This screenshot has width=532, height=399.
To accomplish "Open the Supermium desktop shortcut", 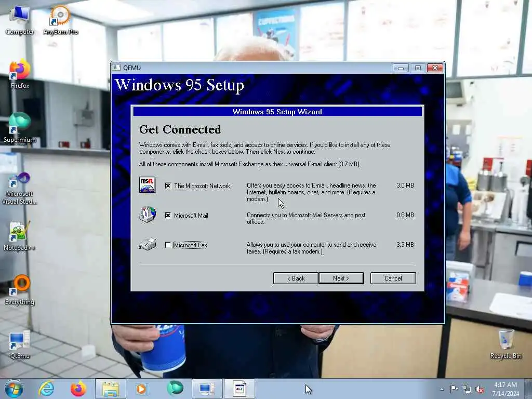I will click(x=20, y=128).
